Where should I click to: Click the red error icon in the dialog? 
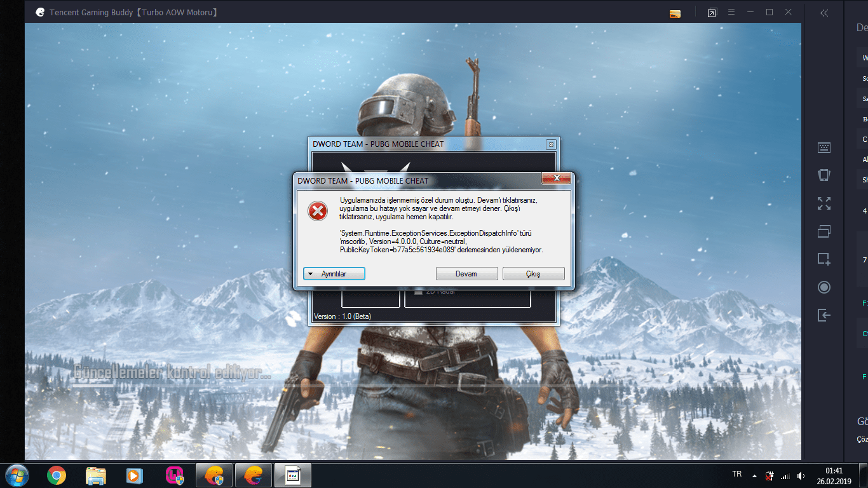pyautogui.click(x=318, y=211)
